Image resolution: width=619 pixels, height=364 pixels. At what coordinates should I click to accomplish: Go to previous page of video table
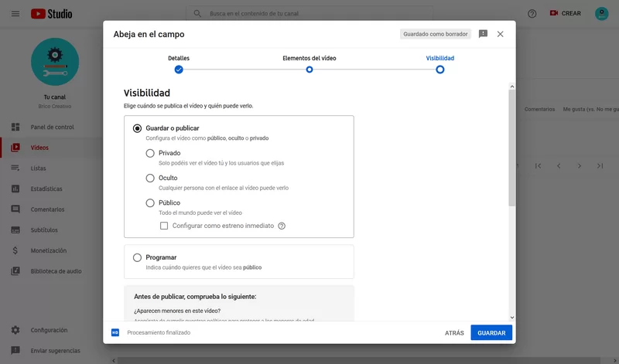(559, 166)
